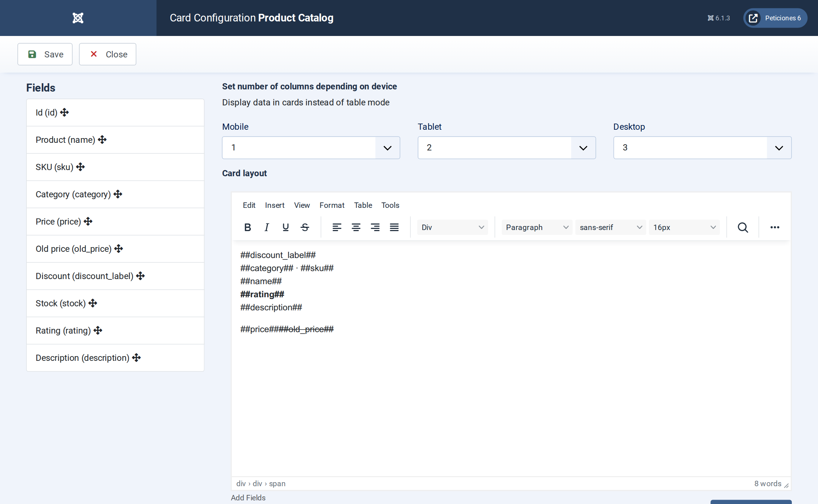Open the Edit menu in the editor
818x504 pixels.
click(x=249, y=205)
